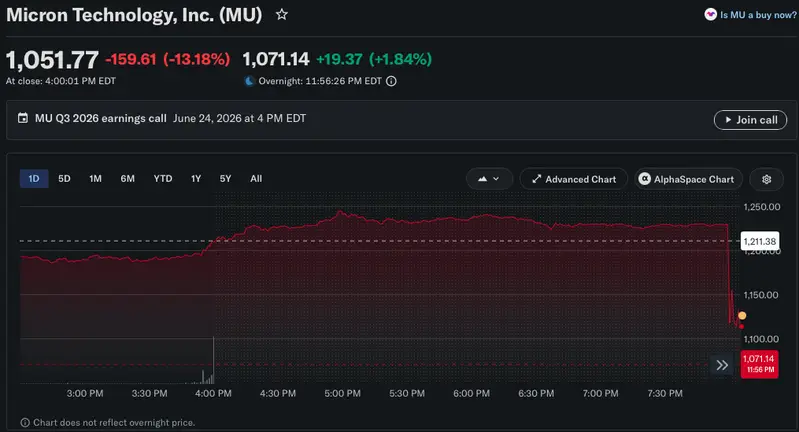Screen dimensions: 799x432
Task: Click the 1,150.00 price axis label
Action: [760, 295]
